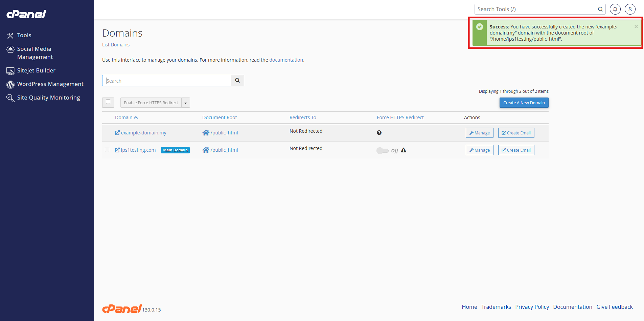
Task: Click the cPanel logo in sidebar
Action: 26,14
